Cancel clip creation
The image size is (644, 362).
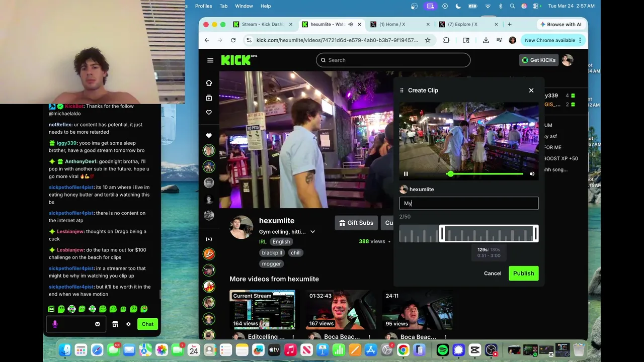493,274
